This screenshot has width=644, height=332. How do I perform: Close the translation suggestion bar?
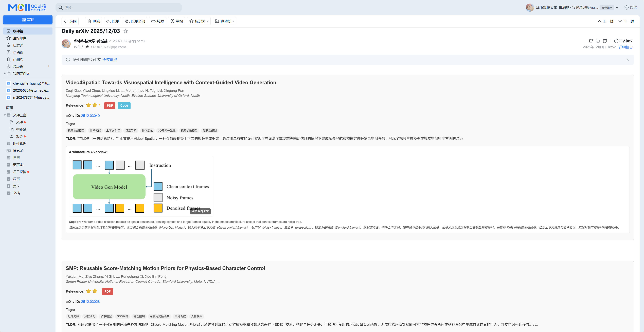[x=628, y=60]
